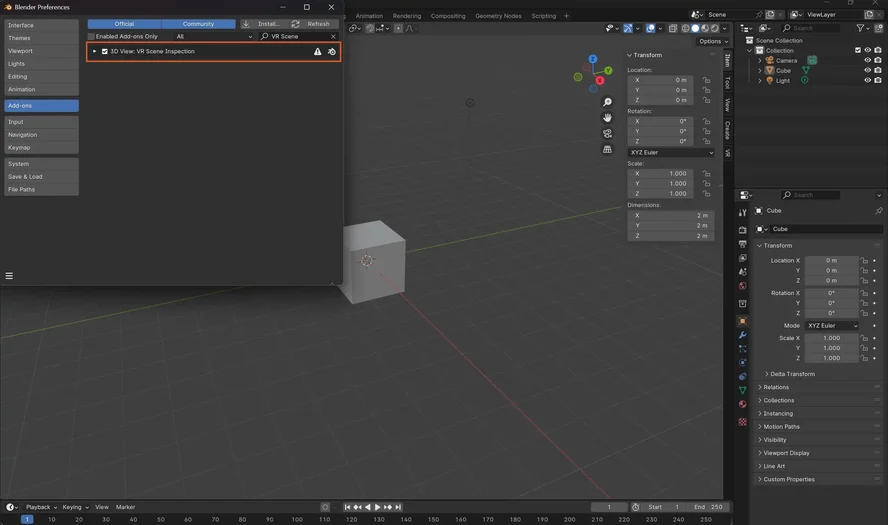Open the Modifiers wrench properties tab
Viewport: 888px width, 525px height.
(742, 335)
